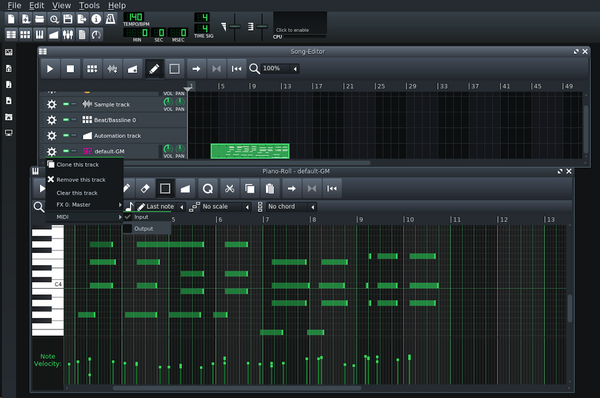Screen dimensions: 600x398
Task: Expand the MIDI submenu
Action: 85,217
